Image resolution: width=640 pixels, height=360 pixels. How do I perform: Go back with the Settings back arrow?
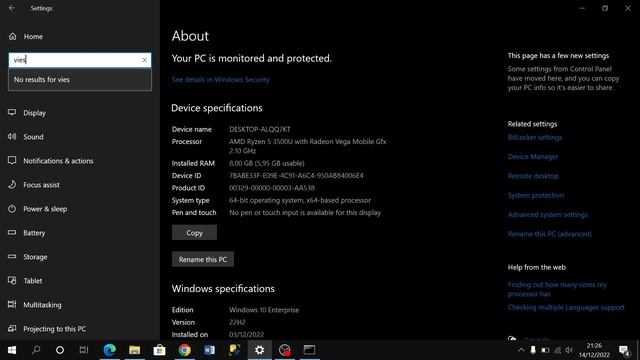coord(12,8)
